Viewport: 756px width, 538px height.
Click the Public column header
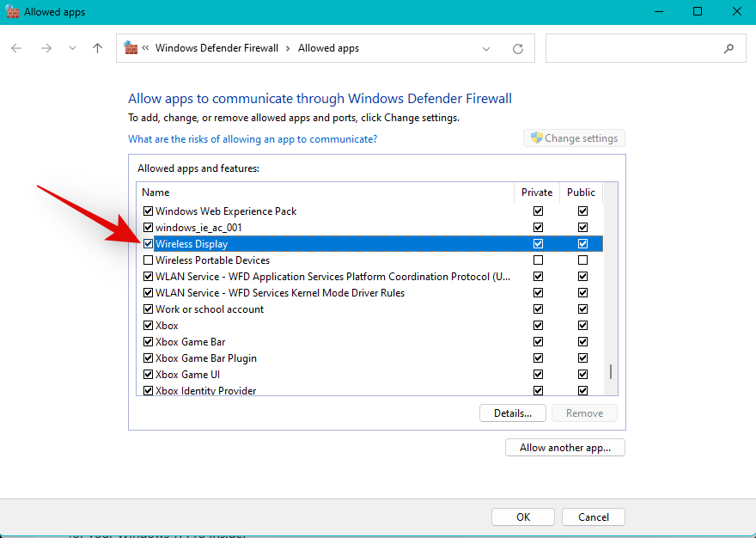coord(581,192)
